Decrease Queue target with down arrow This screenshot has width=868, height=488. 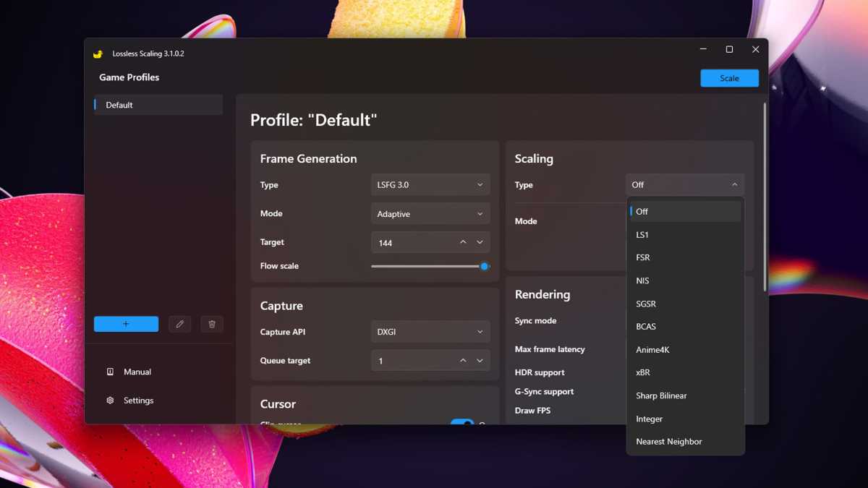pos(480,361)
